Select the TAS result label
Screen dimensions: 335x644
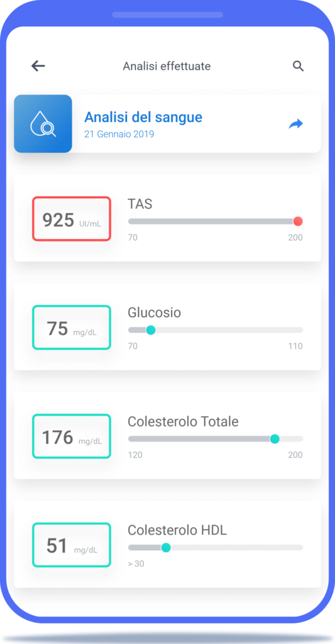pyautogui.click(x=140, y=204)
